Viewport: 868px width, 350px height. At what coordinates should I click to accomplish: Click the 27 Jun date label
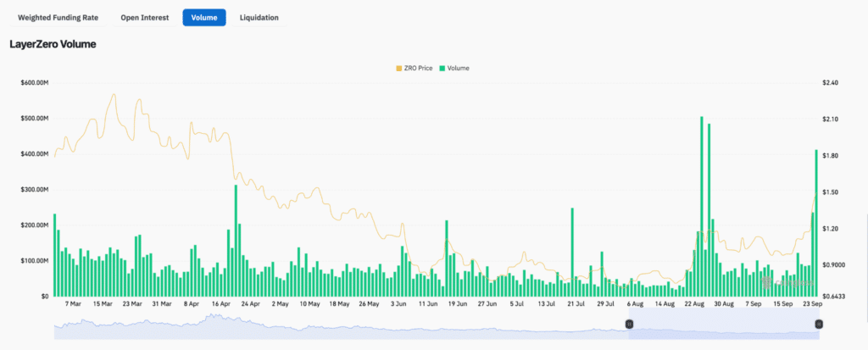pyautogui.click(x=487, y=304)
